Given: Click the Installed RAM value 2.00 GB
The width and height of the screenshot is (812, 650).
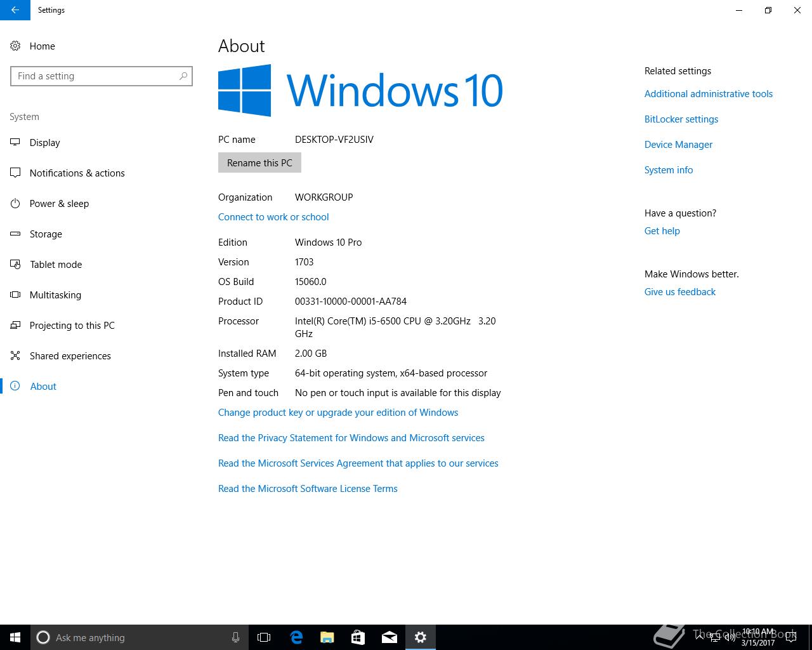Looking at the screenshot, I should (311, 354).
